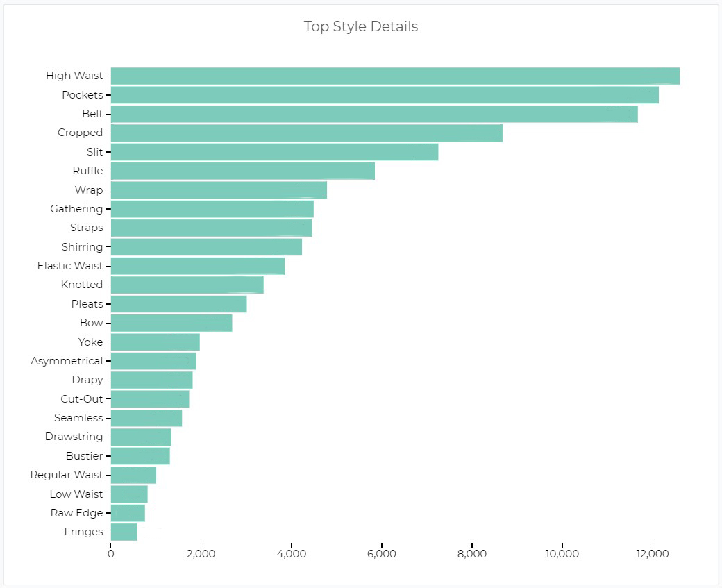Click the 'Regular Waist' axis label
This screenshot has height=588, width=722.
[x=67, y=475]
